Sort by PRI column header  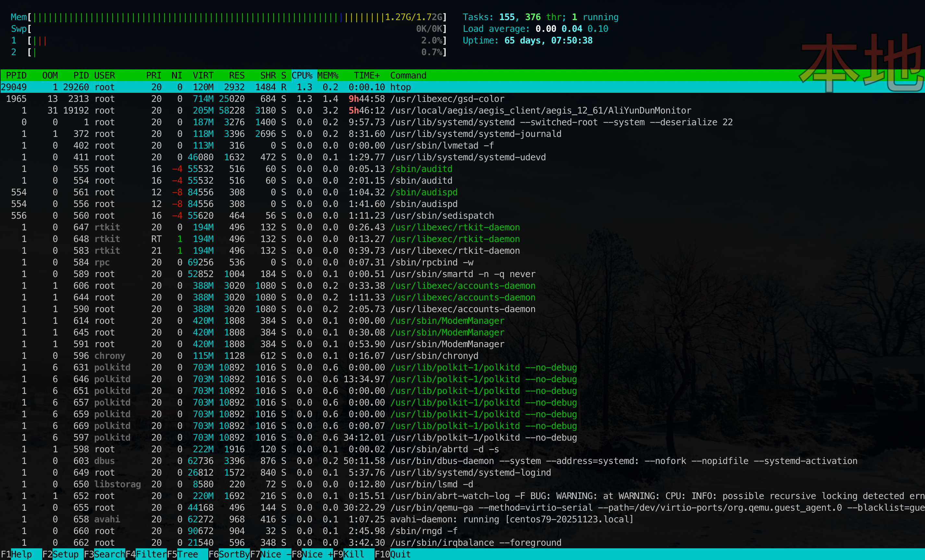click(x=154, y=76)
